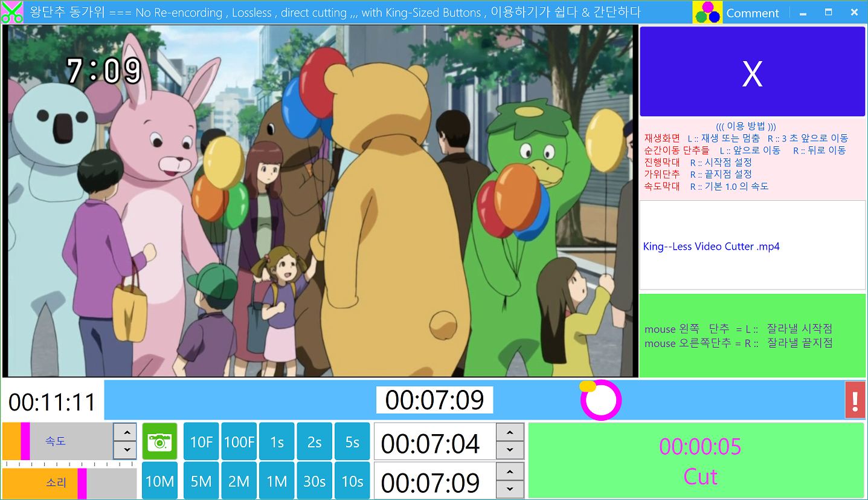The height and width of the screenshot is (500, 868).
Task: Click current position label 00:07:09 on progress bar
Action: pyautogui.click(x=435, y=400)
